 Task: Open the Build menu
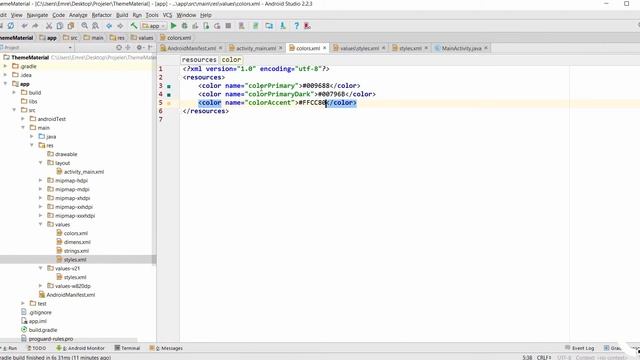click(122, 15)
